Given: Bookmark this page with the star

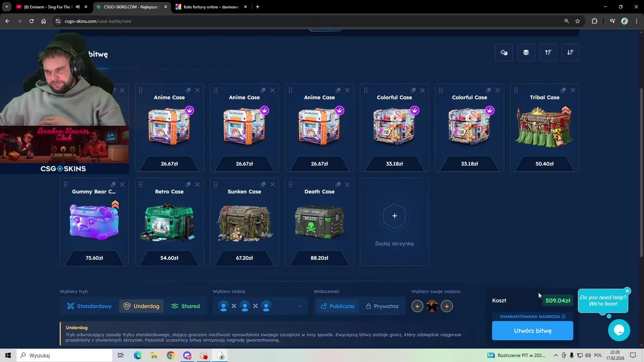Looking at the screenshot, I should click(x=578, y=21).
